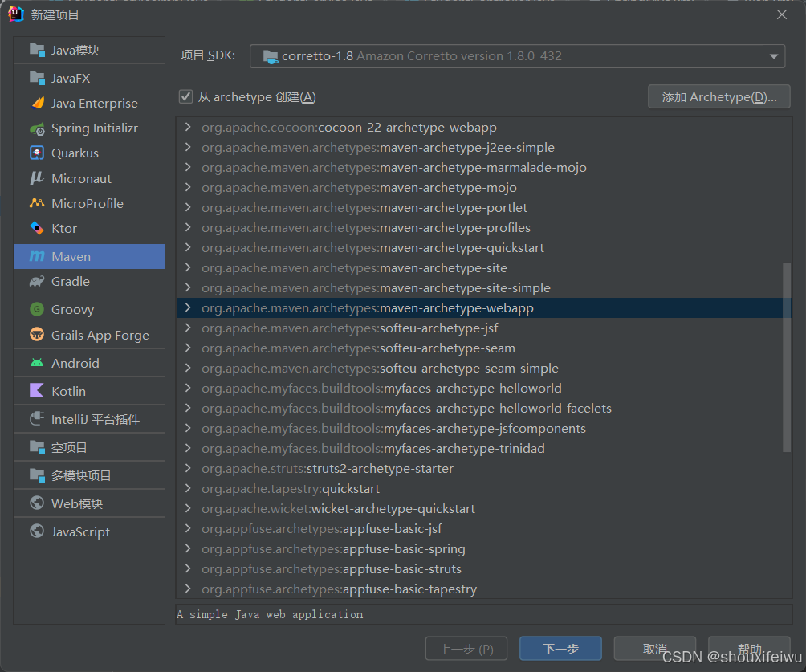Click the Java模块 folder icon
The height and width of the screenshot is (672, 806).
click(37, 50)
